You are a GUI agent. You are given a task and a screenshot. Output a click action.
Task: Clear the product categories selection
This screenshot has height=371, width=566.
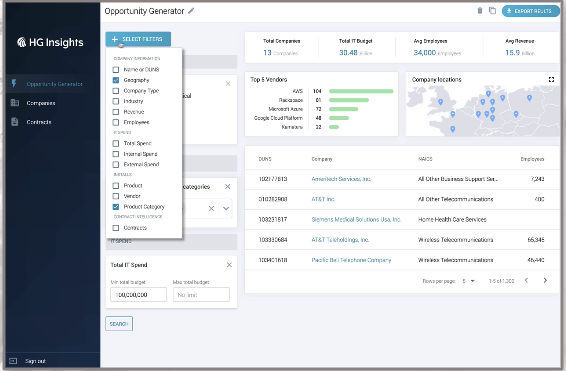tap(212, 208)
